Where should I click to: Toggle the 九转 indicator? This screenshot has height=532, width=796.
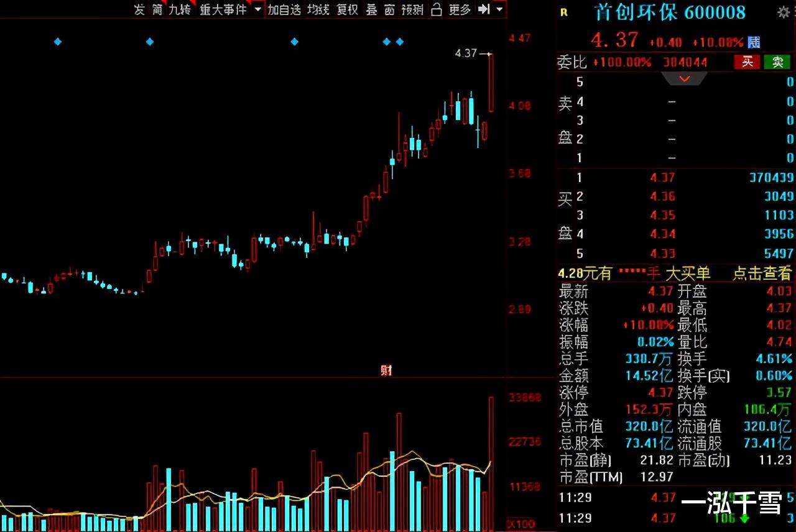[x=180, y=9]
